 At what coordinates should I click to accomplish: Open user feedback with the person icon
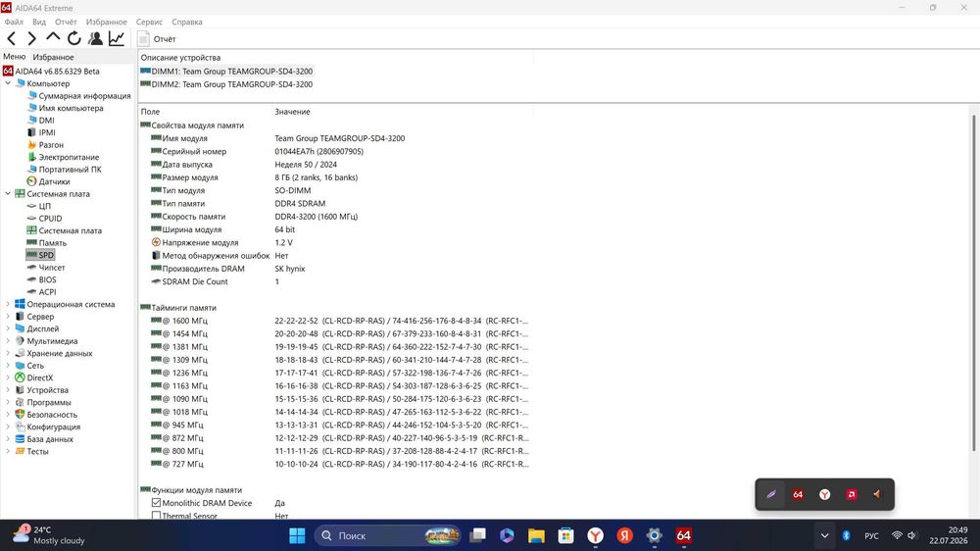pos(96,39)
